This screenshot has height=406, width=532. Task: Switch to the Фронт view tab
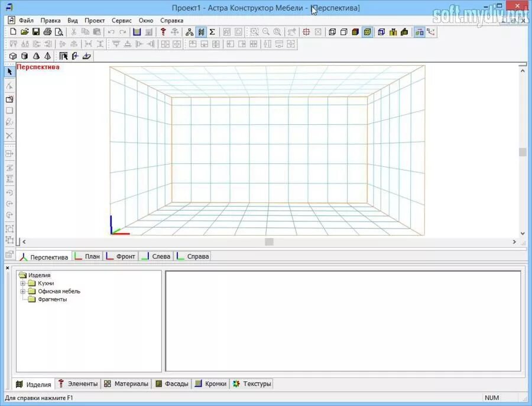coord(121,256)
